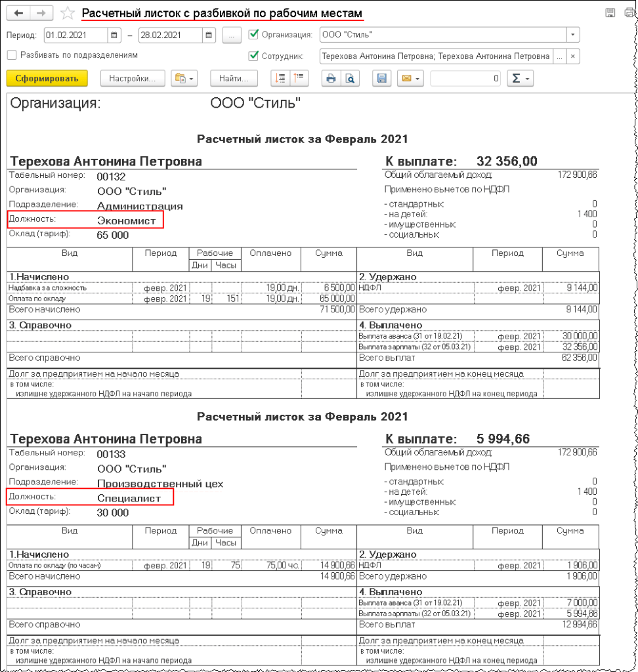Screen dimensions: 638x672
Task: Click Оплата по окладу (по часам) row
Action: point(181,566)
